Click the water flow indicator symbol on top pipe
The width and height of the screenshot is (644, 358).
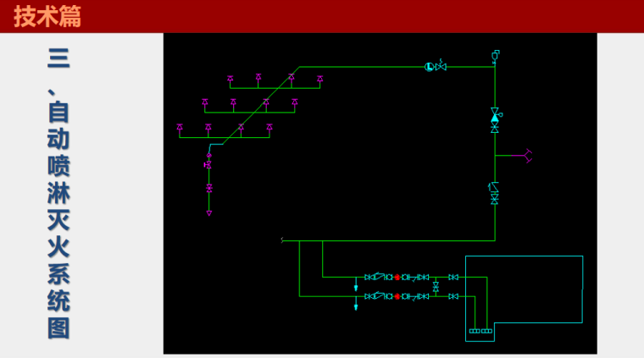[429, 66]
